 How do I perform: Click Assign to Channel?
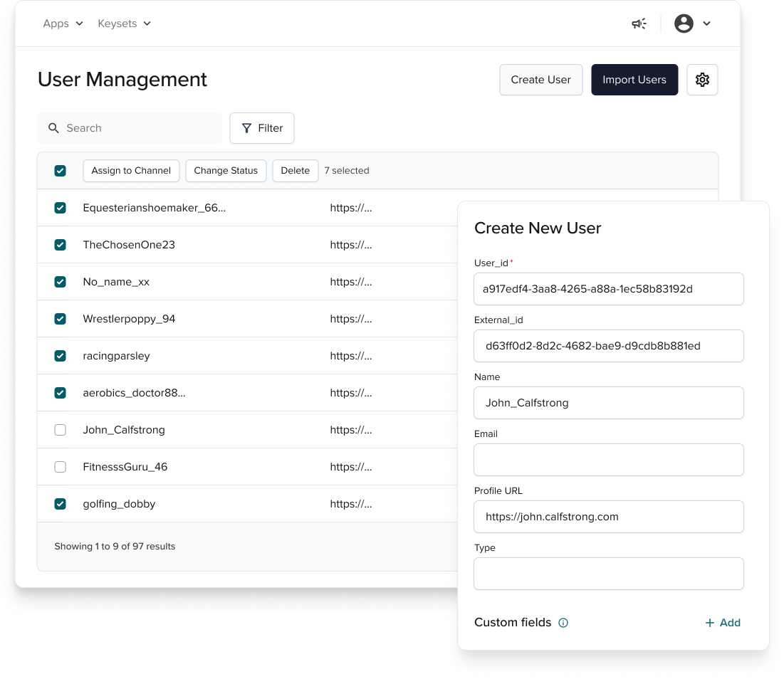click(x=131, y=171)
